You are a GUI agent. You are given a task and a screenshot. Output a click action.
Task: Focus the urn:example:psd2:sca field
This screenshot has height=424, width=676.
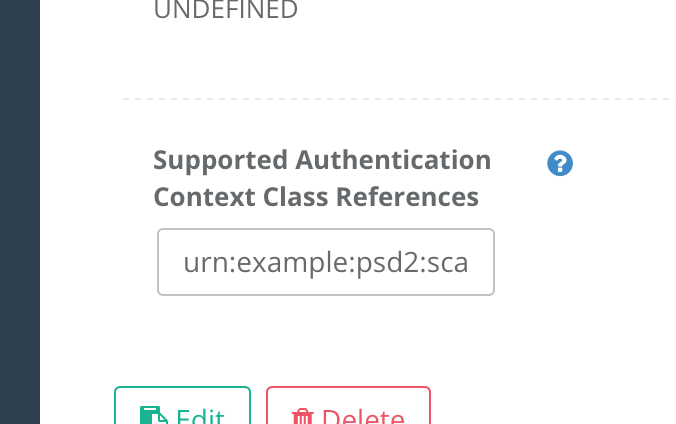pyautogui.click(x=326, y=262)
